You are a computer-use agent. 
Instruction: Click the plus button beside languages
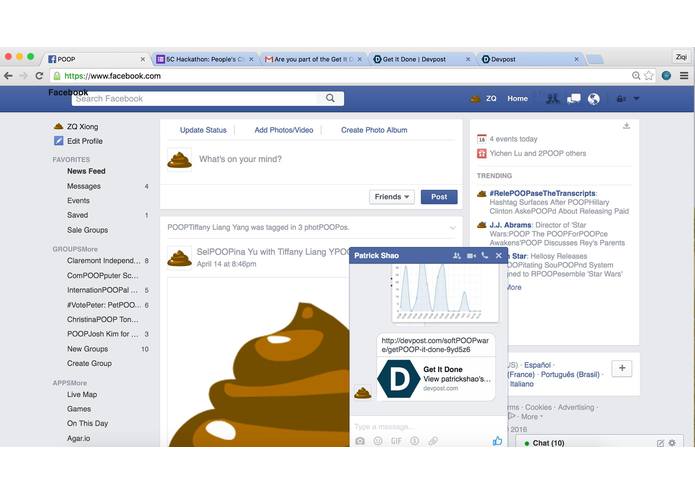point(622,368)
